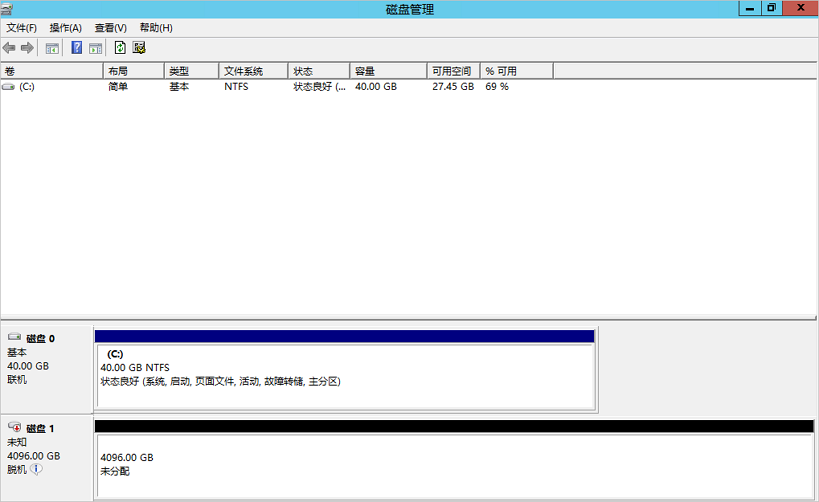
Task: Sort the volume list by 卷 column
Action: point(50,71)
